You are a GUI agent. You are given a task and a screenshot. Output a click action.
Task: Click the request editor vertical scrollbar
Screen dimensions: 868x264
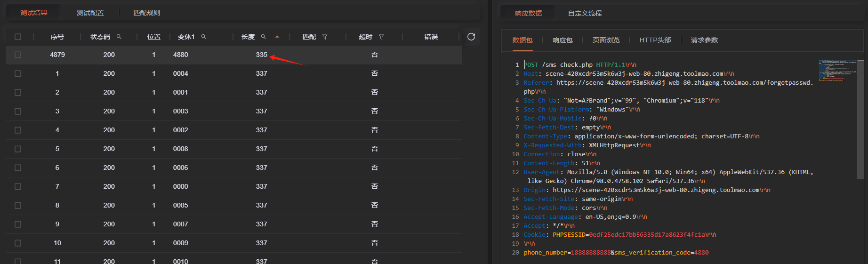click(860, 118)
